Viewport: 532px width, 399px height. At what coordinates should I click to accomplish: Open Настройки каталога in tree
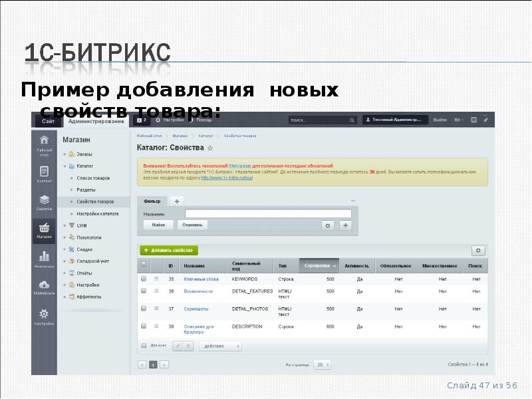pos(97,214)
